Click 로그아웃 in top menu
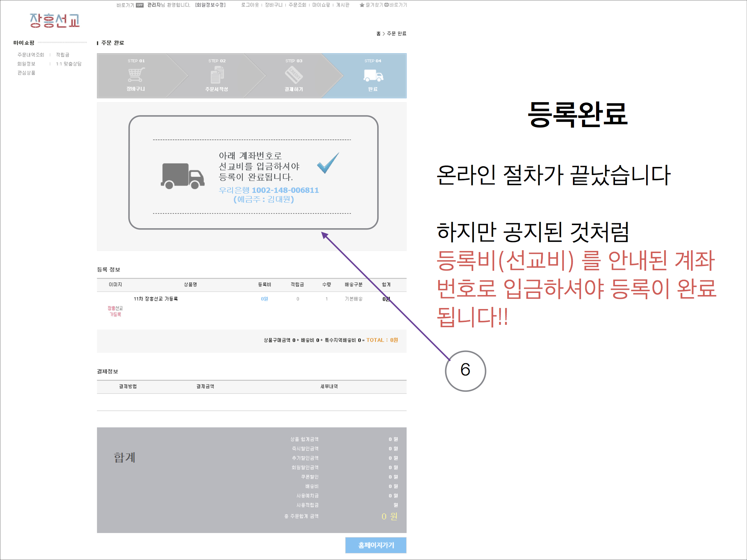 coord(250,5)
